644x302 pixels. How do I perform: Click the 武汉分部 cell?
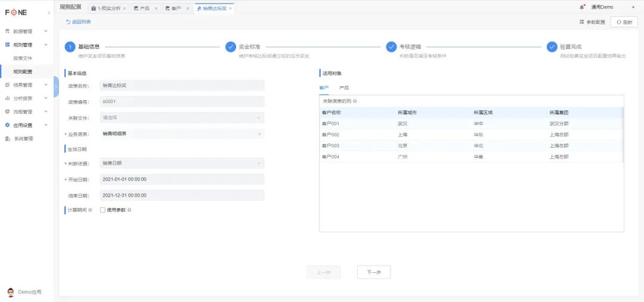pyautogui.click(x=559, y=123)
